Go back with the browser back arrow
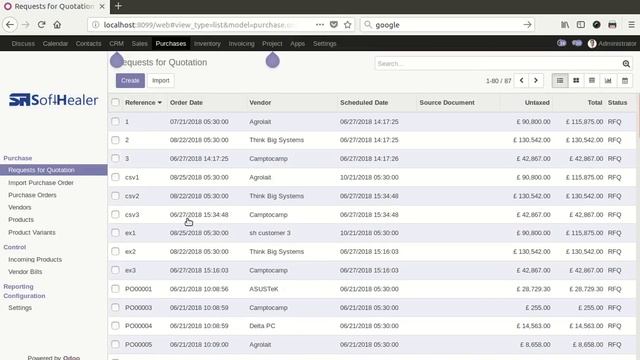 pos(10,25)
